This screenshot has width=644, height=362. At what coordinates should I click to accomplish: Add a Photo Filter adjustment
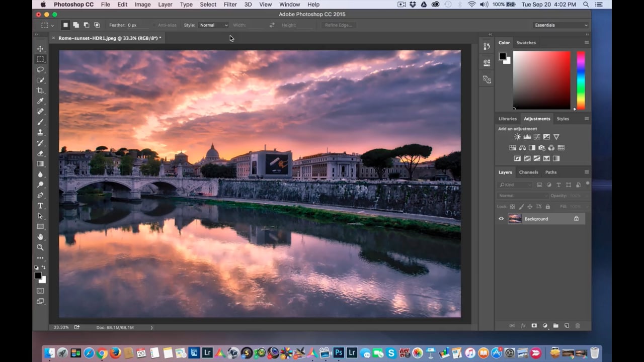pyautogui.click(x=542, y=148)
